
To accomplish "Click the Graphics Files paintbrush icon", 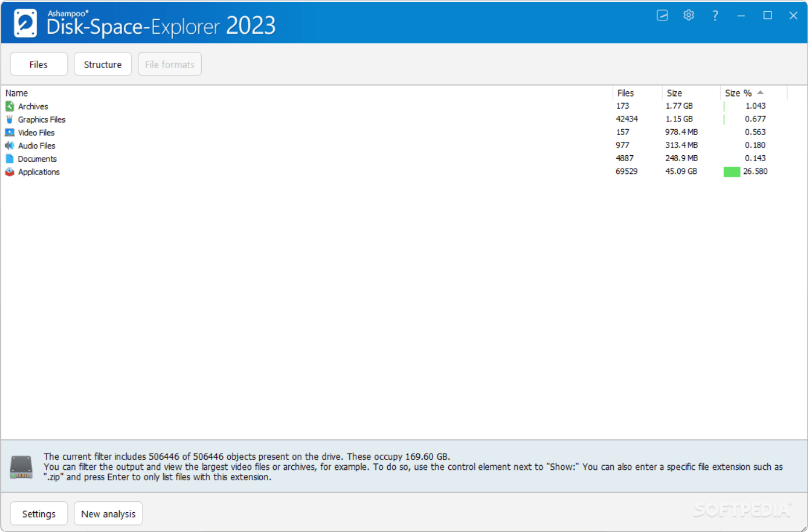I will coord(9,119).
